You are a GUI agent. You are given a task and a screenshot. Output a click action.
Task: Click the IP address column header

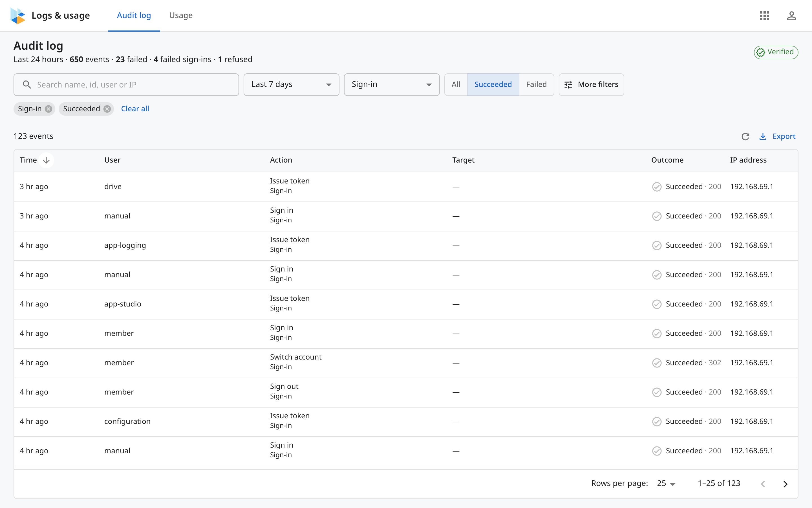click(x=748, y=160)
